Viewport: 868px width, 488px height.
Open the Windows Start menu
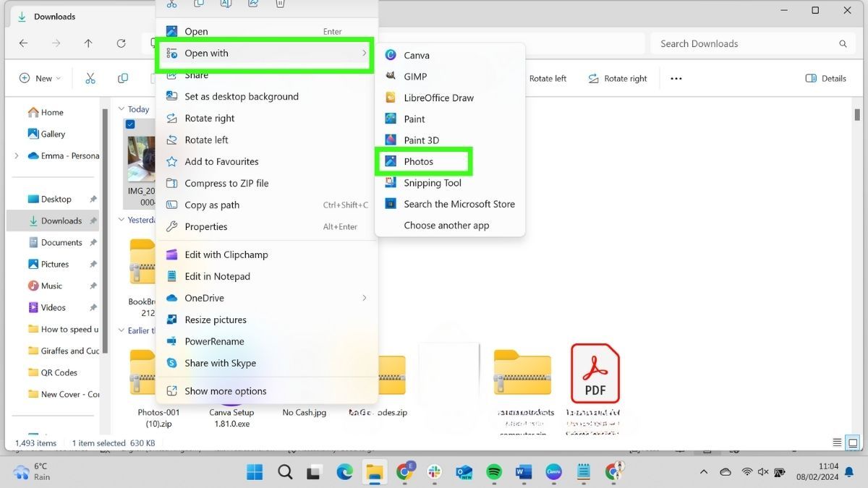coord(254,472)
